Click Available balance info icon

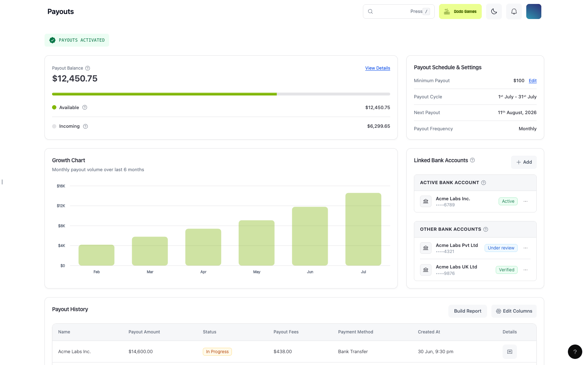[85, 107]
